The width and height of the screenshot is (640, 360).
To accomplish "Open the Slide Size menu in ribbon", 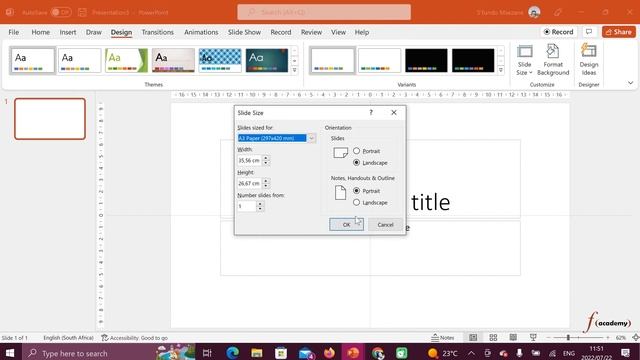I will coord(524,60).
